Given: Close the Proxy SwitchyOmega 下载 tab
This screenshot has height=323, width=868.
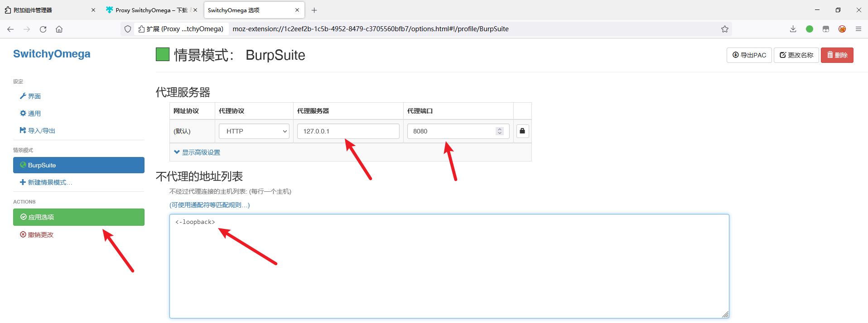Looking at the screenshot, I should (195, 10).
